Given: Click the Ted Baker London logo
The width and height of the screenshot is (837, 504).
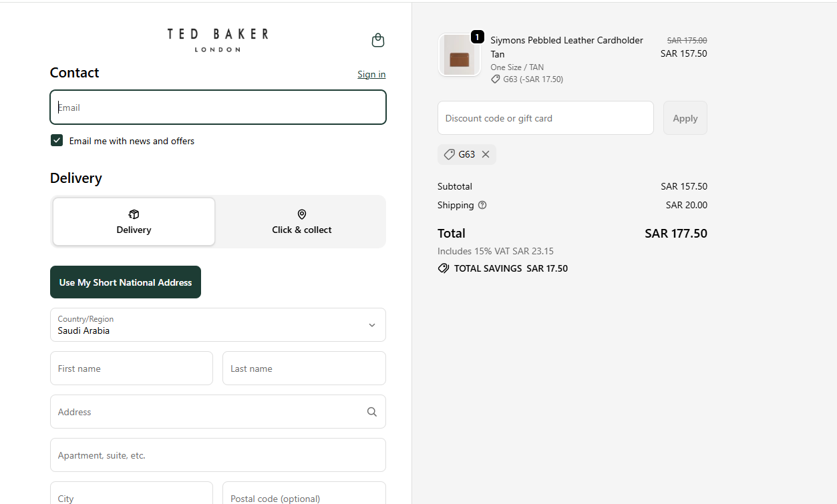Looking at the screenshot, I should click(218, 40).
